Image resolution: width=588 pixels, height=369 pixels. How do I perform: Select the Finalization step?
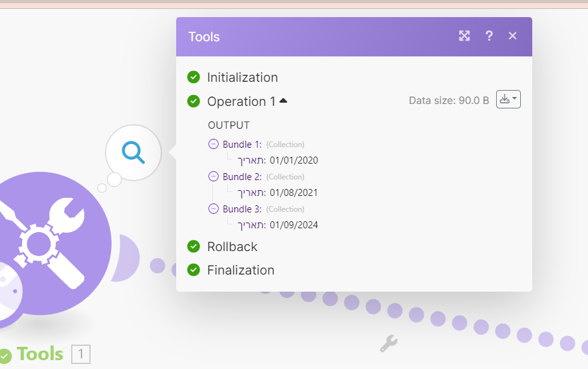pos(241,270)
